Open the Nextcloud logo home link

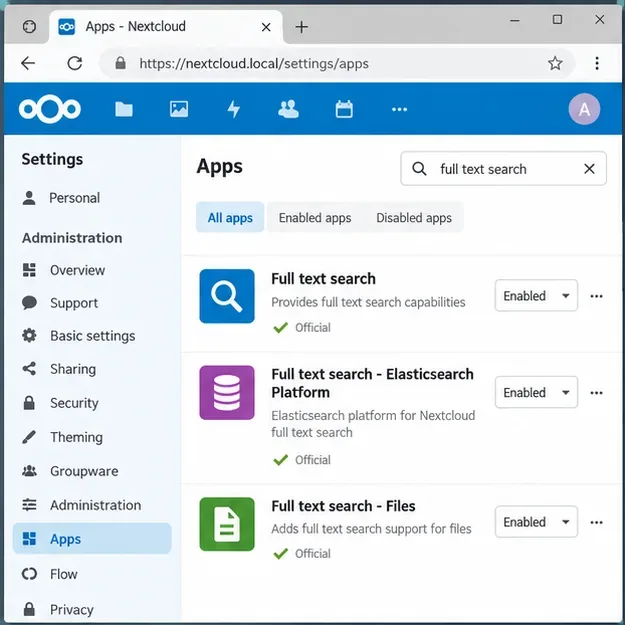49,109
